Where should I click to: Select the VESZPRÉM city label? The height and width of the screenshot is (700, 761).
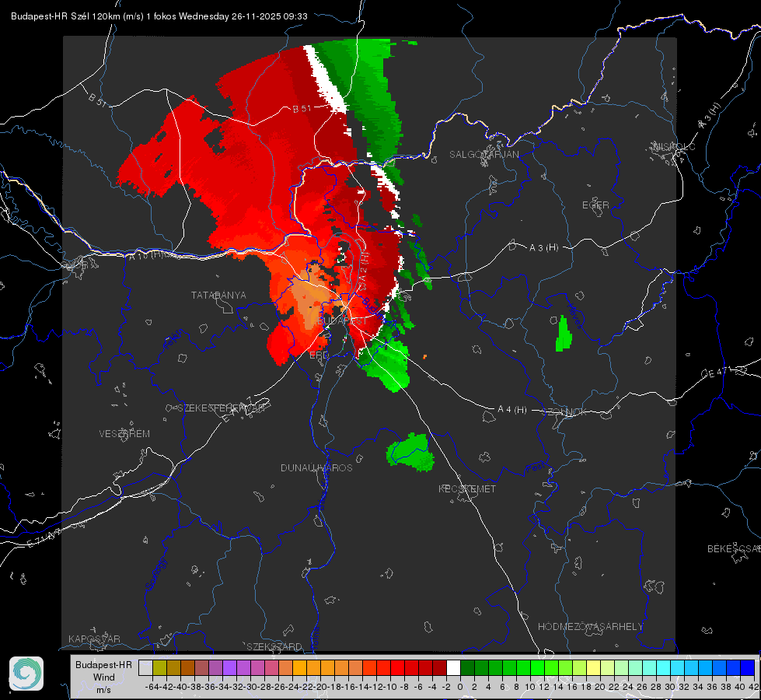[124, 433]
